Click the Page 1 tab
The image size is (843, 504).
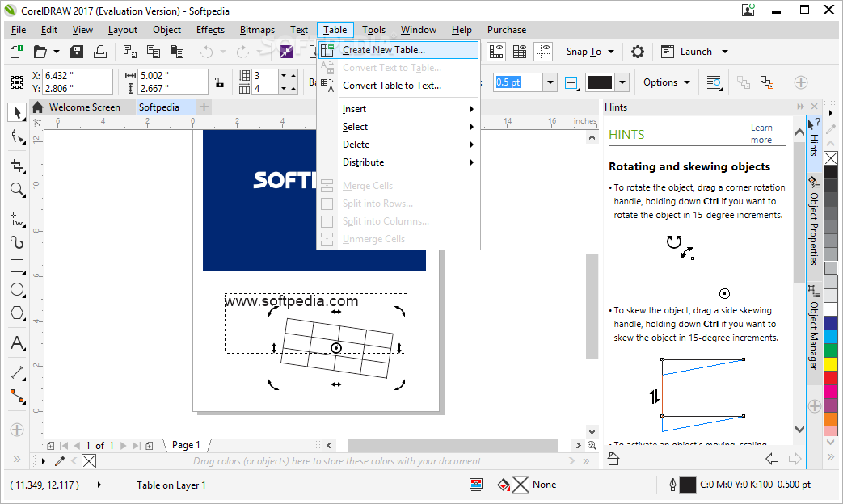(186, 445)
